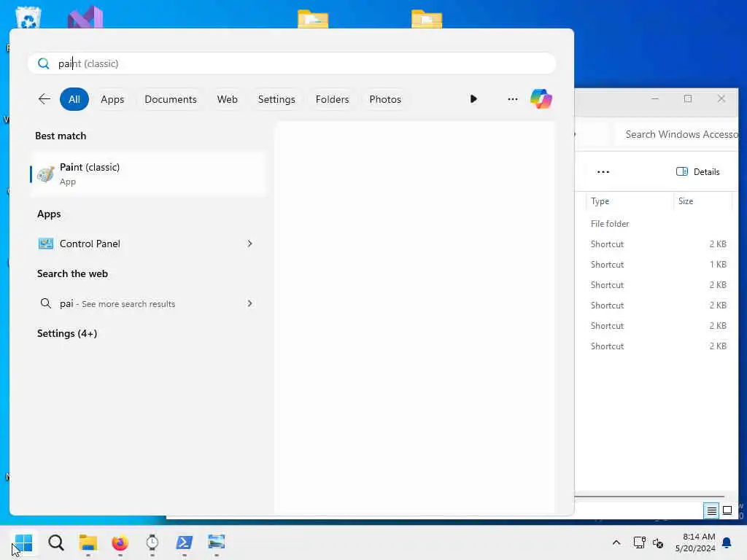Switch Explorer to details list view

(711, 510)
